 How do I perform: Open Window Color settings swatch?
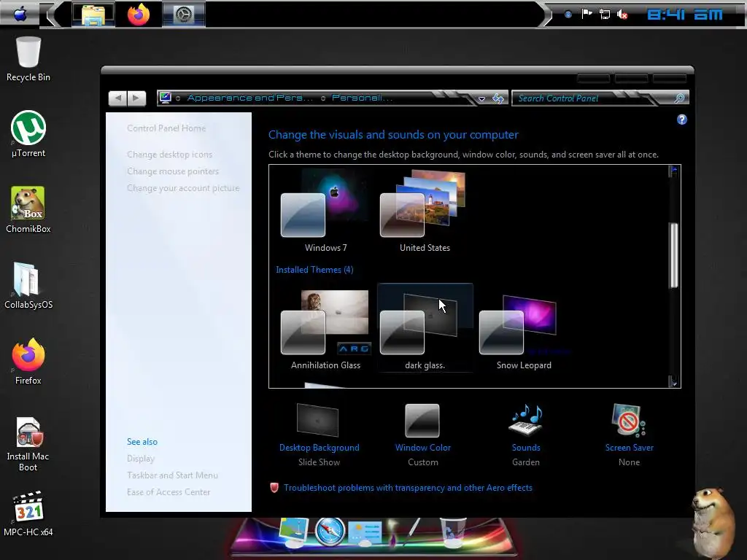point(422,421)
